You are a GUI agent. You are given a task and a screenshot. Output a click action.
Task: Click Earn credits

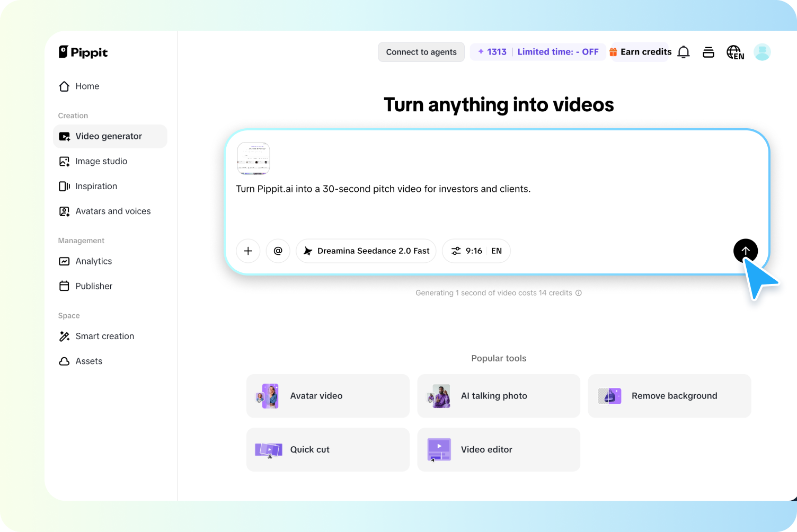640,52
